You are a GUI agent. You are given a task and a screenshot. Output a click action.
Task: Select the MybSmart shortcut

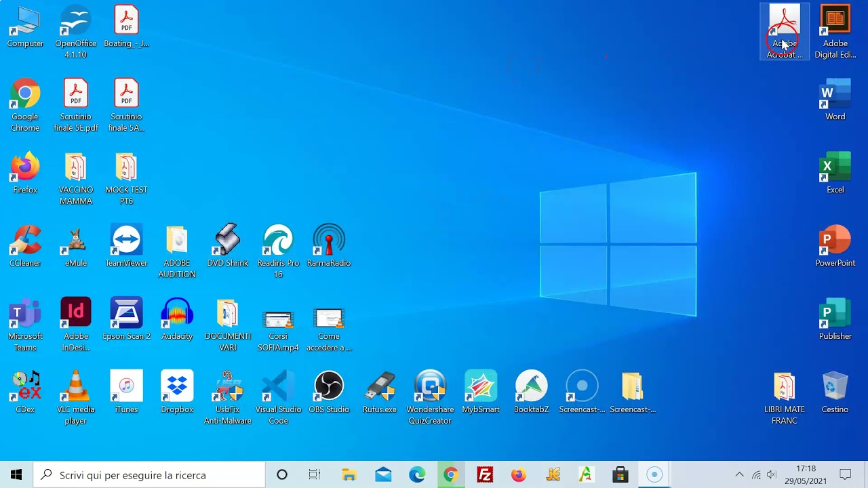[481, 393]
